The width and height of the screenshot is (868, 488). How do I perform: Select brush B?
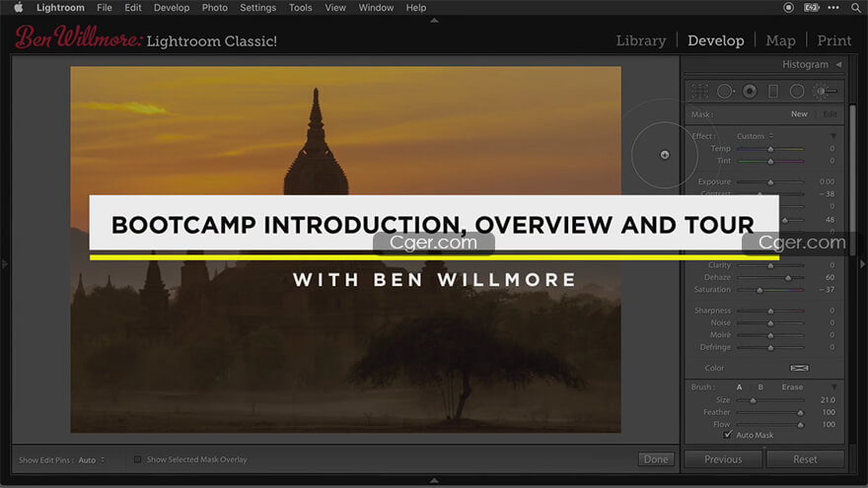tap(760, 387)
